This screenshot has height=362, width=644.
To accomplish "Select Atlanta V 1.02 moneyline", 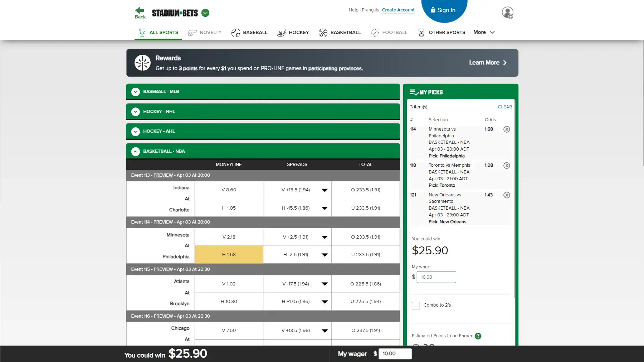I will (x=229, y=284).
